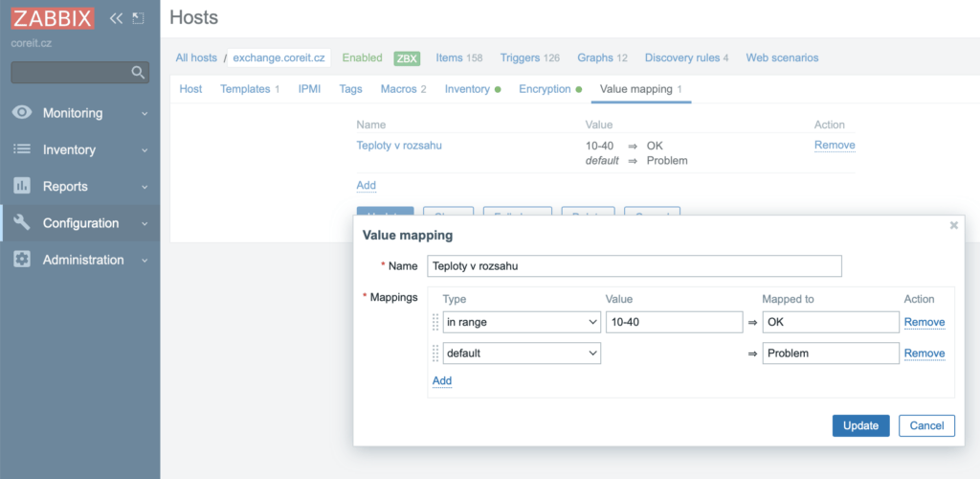Click the Zabbix logo

pyautogui.click(x=53, y=19)
